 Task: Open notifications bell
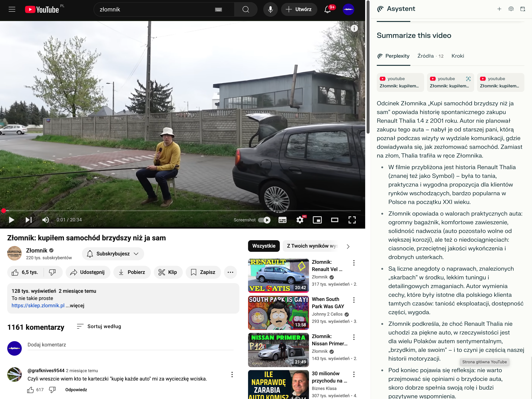327,9
